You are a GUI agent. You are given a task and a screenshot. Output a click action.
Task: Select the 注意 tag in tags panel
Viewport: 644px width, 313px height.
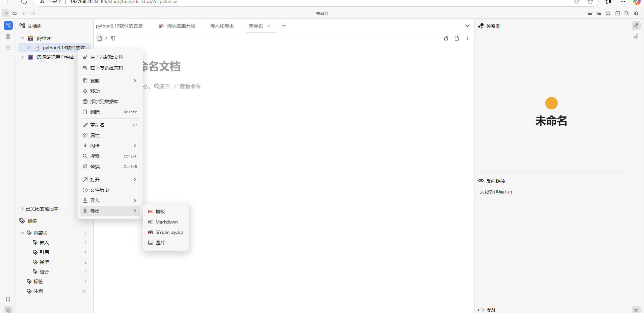[x=38, y=291]
